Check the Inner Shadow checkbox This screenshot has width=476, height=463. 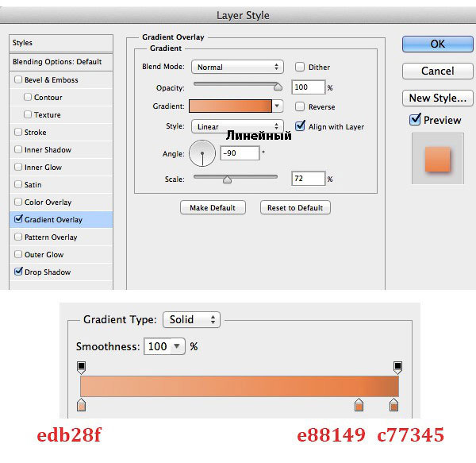(18, 149)
